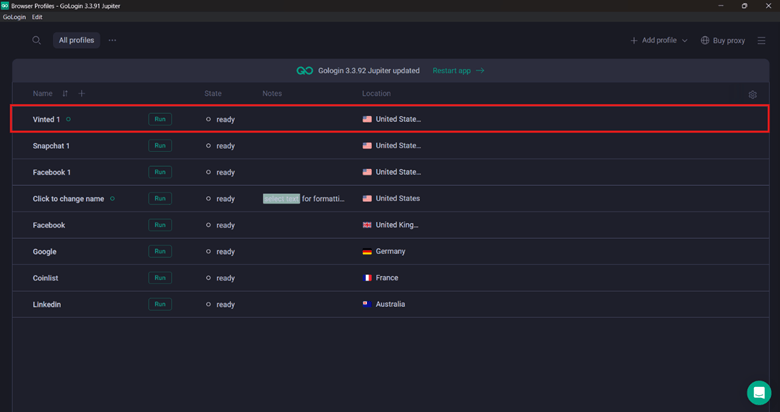Open the three-dots menu beside All profiles

112,40
